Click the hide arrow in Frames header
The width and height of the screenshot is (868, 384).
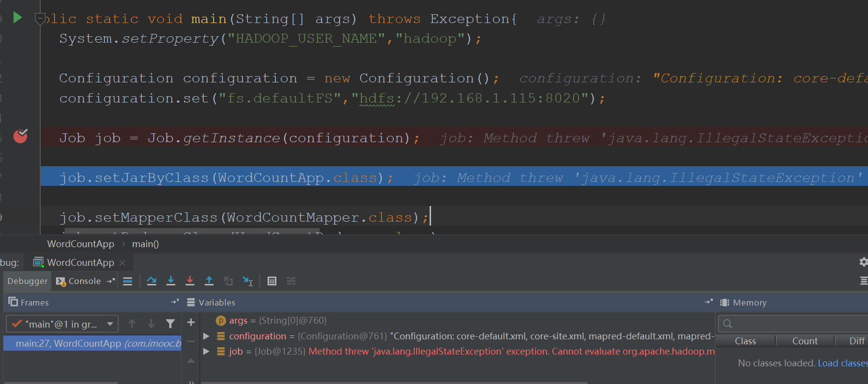(174, 302)
